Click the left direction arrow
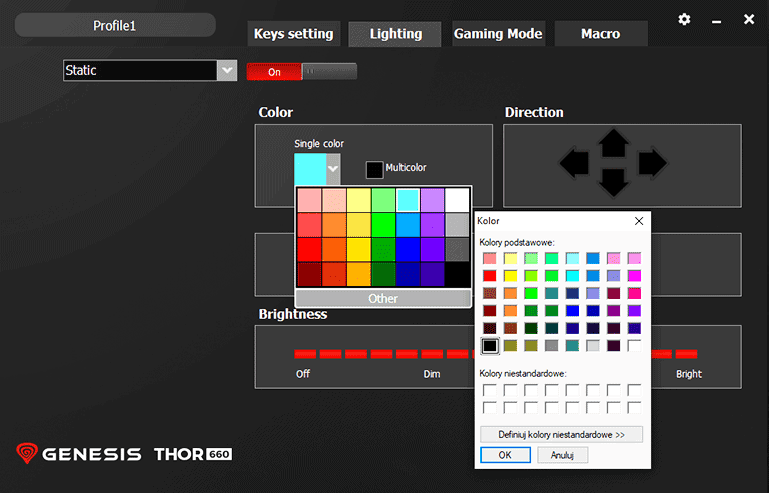This screenshot has height=493, width=769. click(574, 163)
